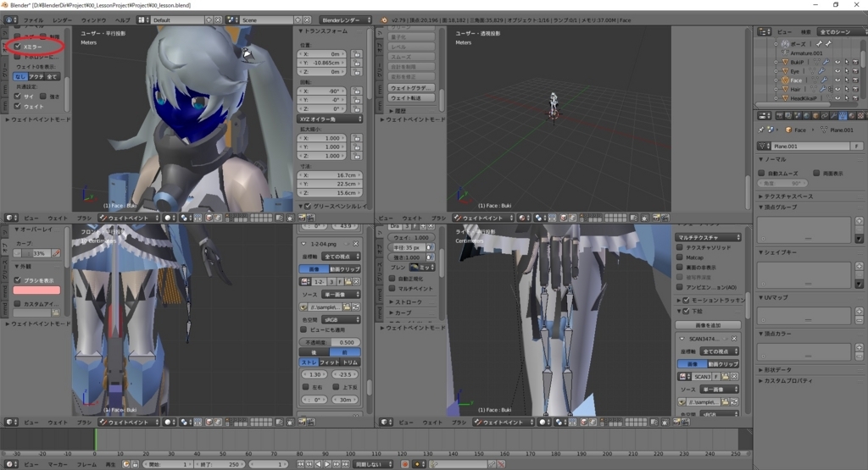Screen dimensions: 868x470
Task: Enable the 自動スムーズ checkbox
Action: coord(761,173)
